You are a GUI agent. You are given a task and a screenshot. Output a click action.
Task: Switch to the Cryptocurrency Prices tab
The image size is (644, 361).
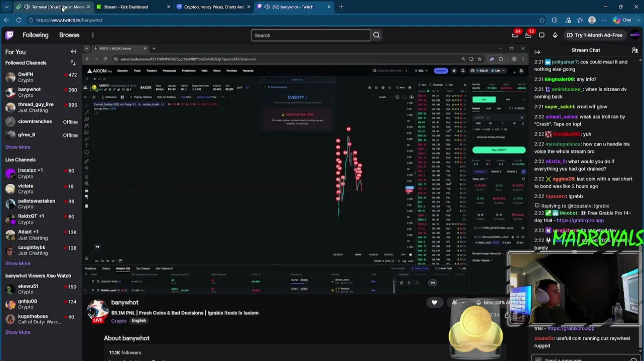tap(214, 7)
